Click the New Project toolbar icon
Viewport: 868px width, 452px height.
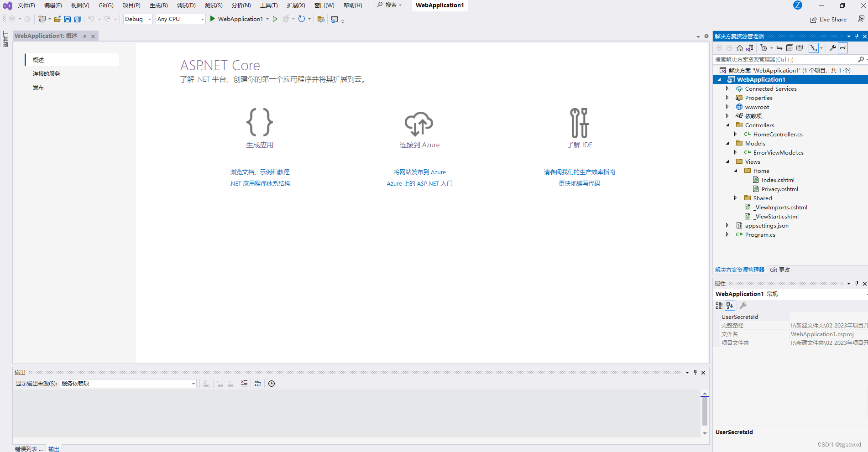[42, 19]
